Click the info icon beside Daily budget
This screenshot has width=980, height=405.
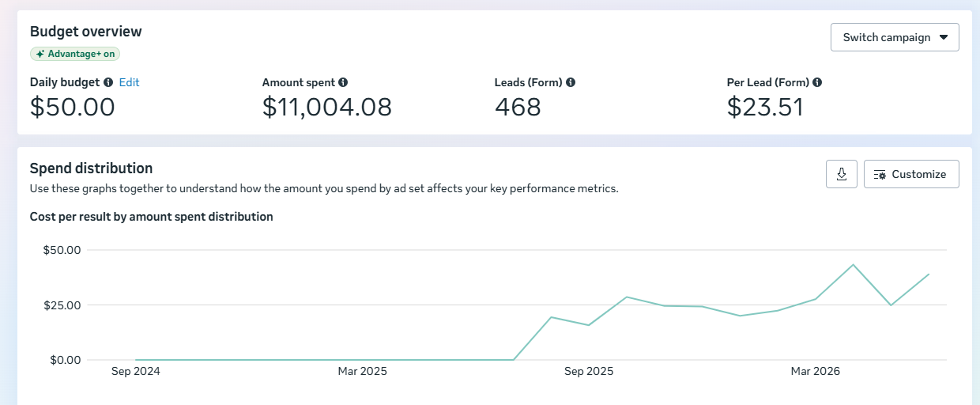108,82
